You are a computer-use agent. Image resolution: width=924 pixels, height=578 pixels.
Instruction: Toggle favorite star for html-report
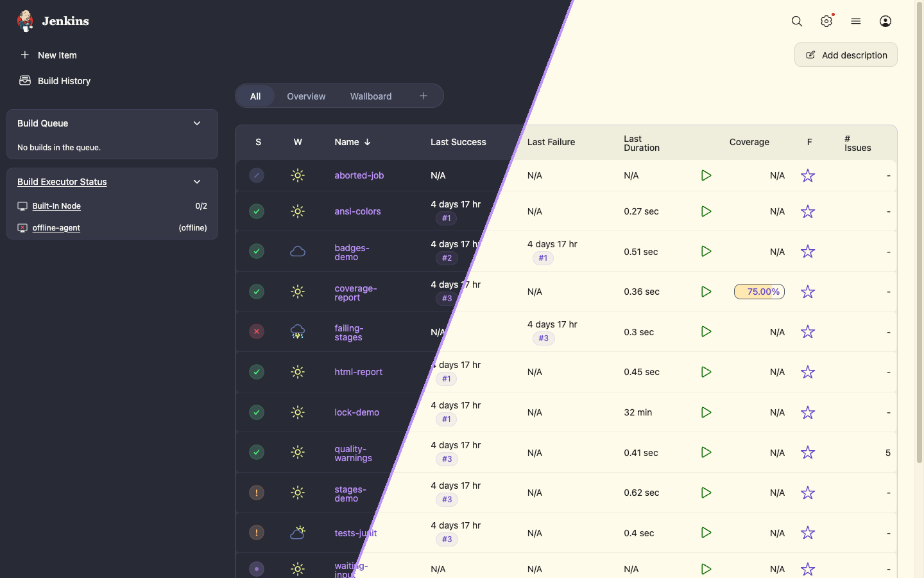point(808,372)
